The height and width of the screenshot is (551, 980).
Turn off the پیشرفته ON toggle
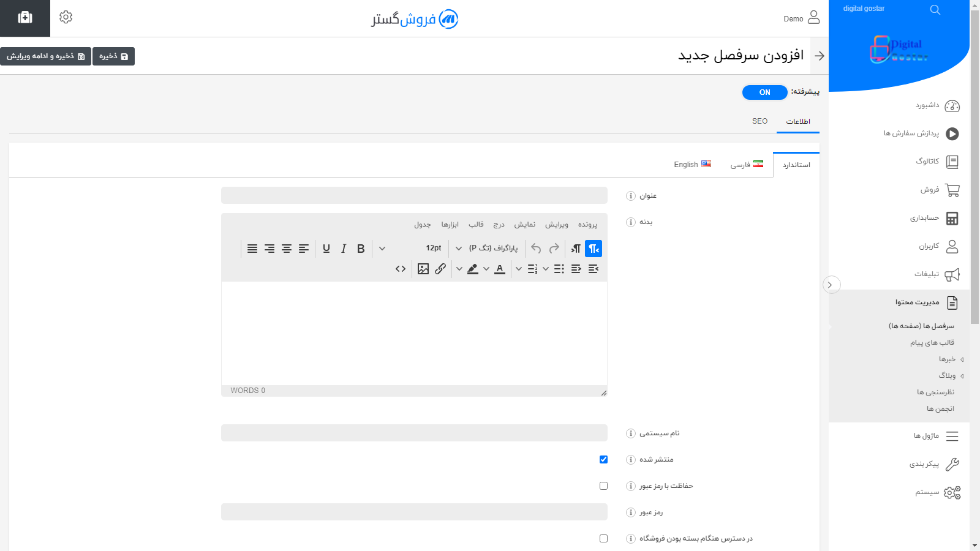click(764, 92)
